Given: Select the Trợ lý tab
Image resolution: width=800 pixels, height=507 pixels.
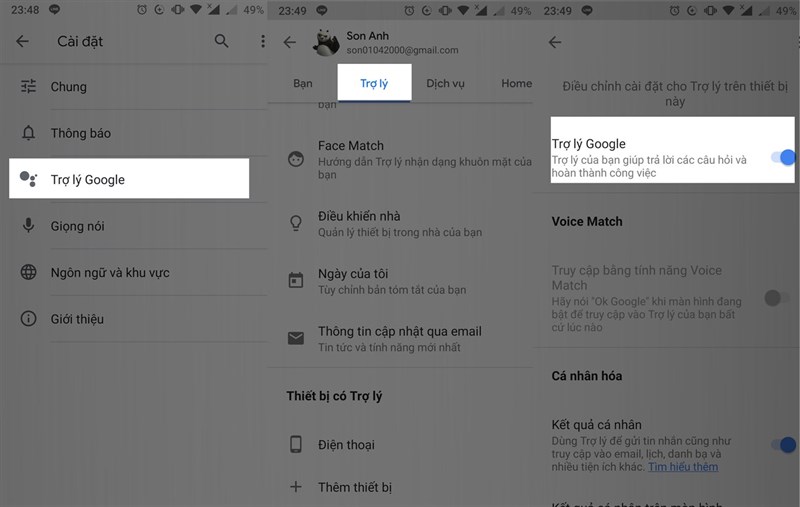Looking at the screenshot, I should (374, 83).
